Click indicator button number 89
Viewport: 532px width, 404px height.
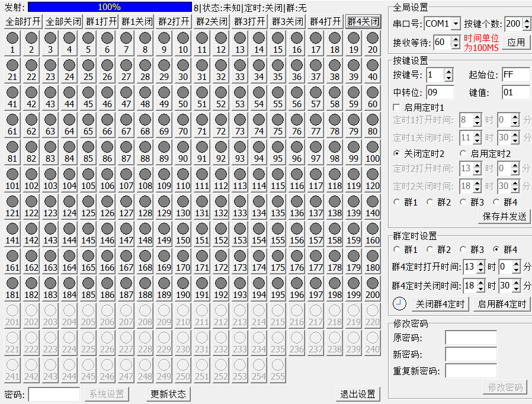click(164, 152)
